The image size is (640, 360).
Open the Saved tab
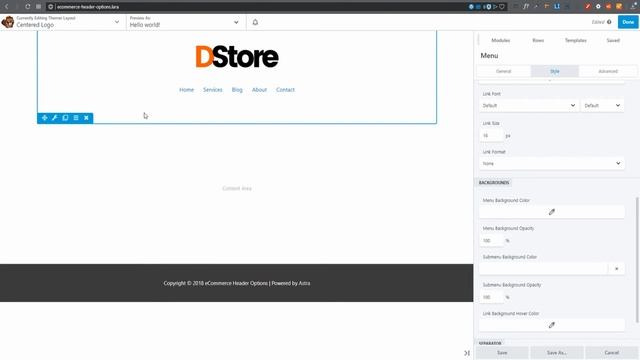(x=613, y=40)
